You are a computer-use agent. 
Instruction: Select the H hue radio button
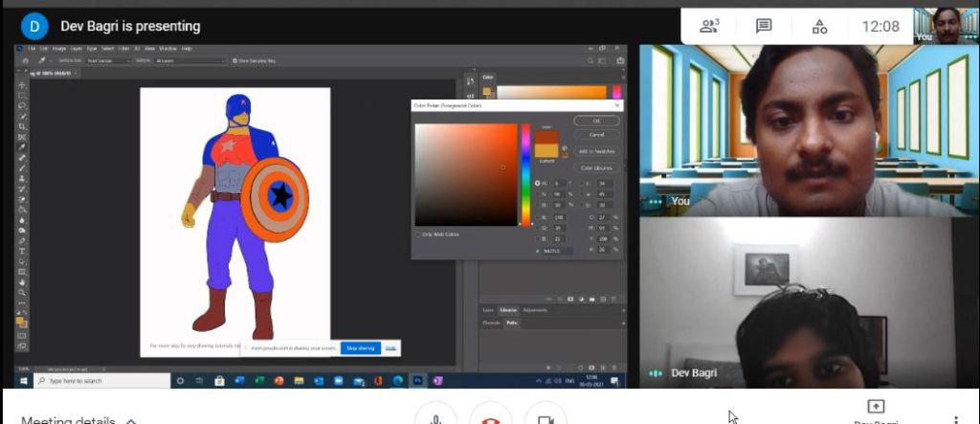click(x=538, y=183)
